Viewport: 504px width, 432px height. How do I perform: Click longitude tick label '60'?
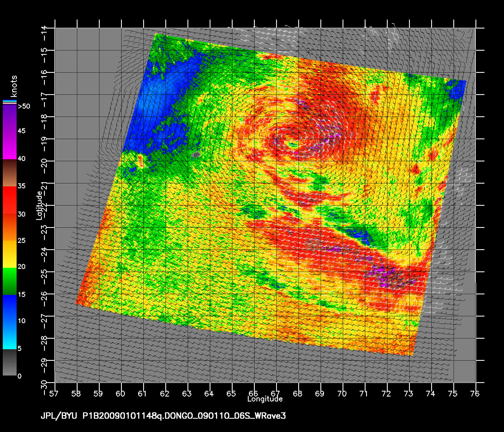point(120,394)
